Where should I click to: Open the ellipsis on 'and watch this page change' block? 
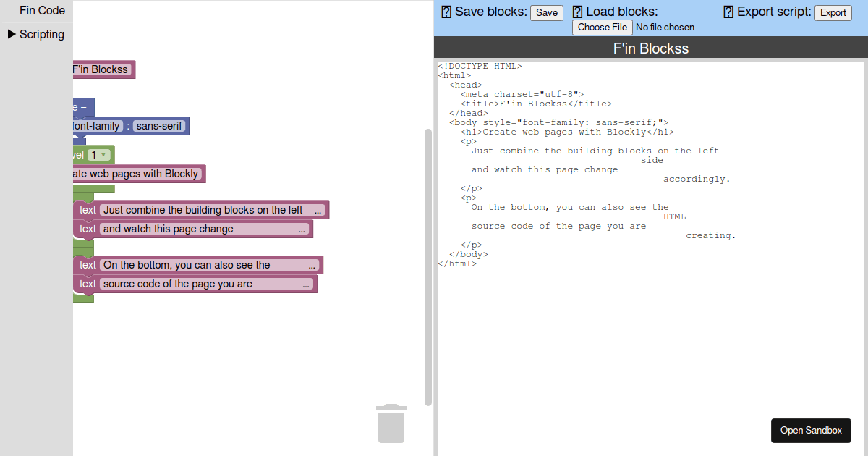(302, 229)
